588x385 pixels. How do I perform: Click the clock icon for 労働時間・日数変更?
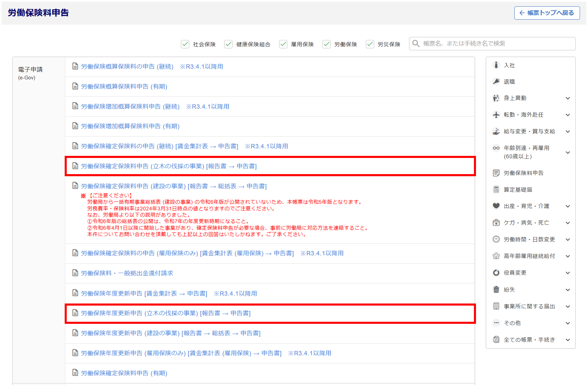[x=496, y=239]
